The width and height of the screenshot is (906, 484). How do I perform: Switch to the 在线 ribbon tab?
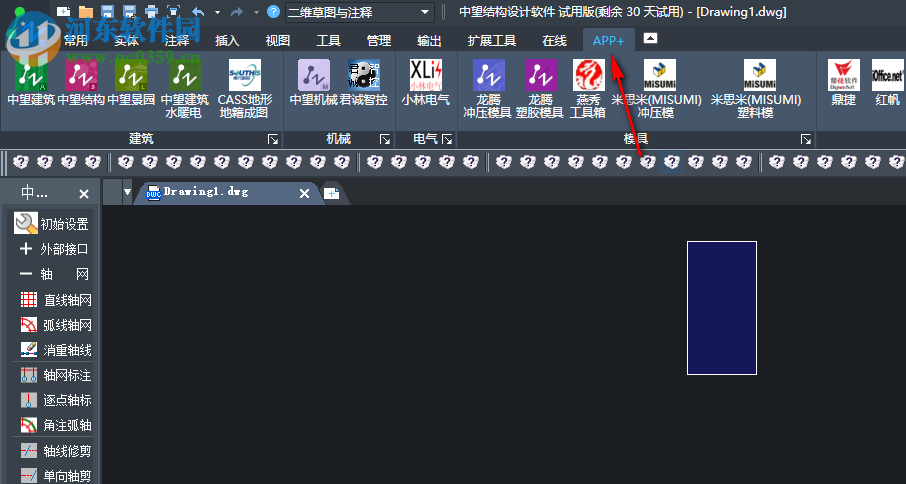[555, 40]
